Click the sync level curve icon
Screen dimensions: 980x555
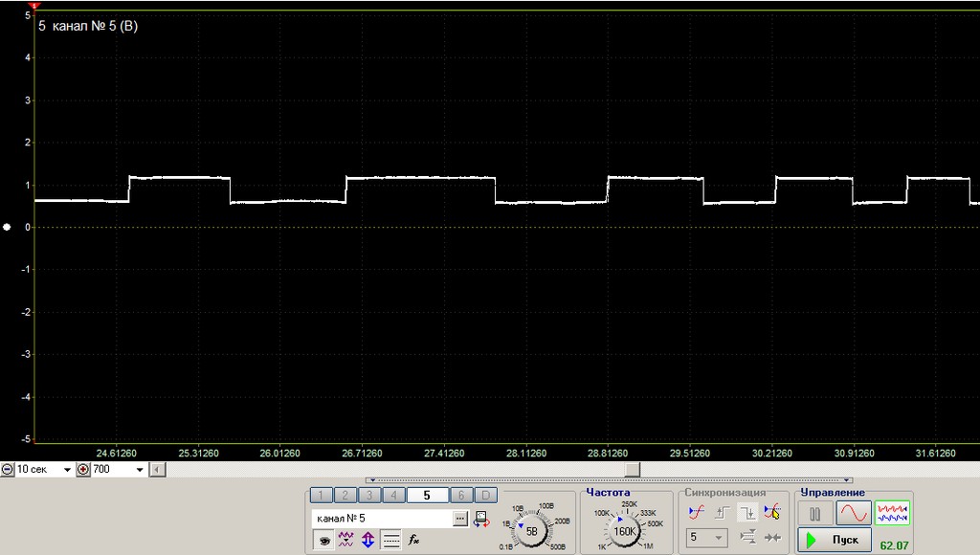tap(697, 513)
